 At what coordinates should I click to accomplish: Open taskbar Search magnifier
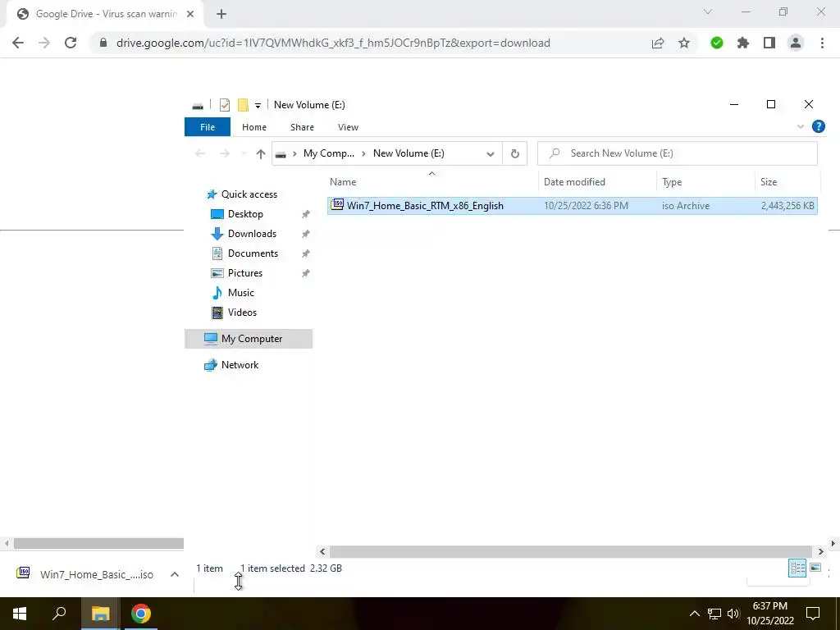pos(59,613)
